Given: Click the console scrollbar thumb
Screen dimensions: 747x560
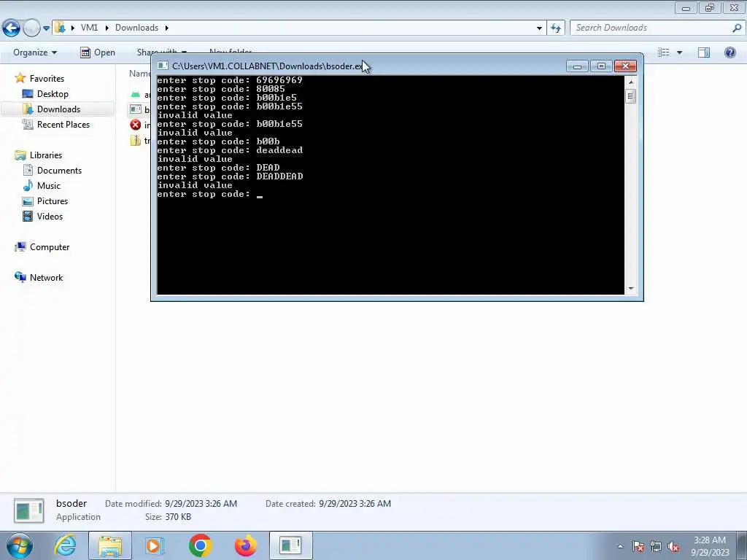Looking at the screenshot, I should click(x=630, y=96).
